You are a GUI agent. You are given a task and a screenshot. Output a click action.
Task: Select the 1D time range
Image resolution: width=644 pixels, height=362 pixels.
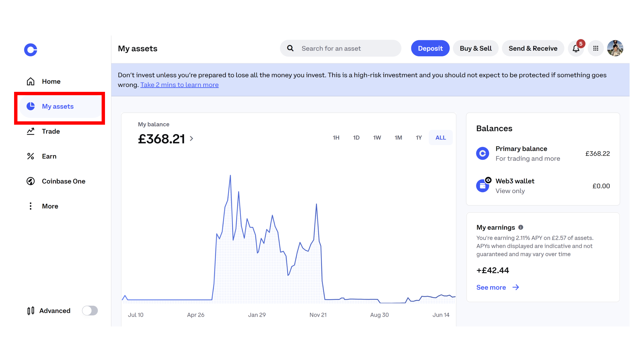click(x=356, y=138)
